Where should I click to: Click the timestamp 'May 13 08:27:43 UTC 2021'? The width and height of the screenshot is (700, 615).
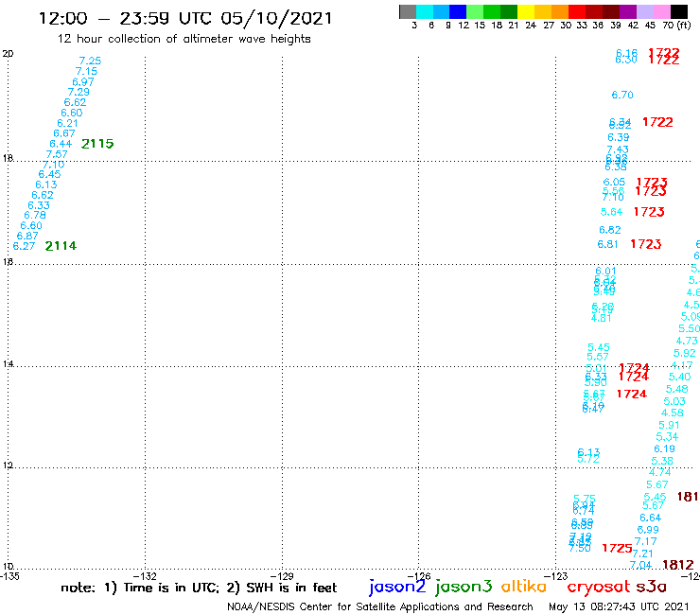(619, 606)
